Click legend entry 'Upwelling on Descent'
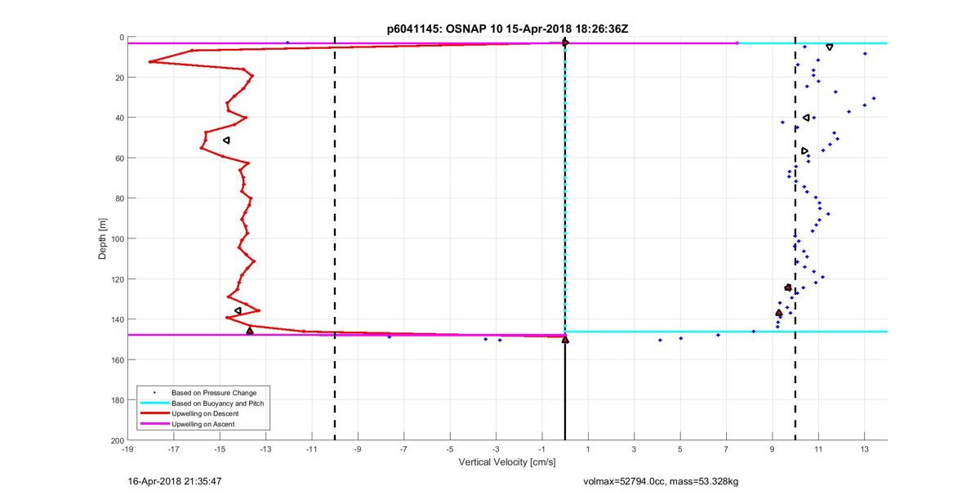The height and width of the screenshot is (495, 980). pos(204,414)
